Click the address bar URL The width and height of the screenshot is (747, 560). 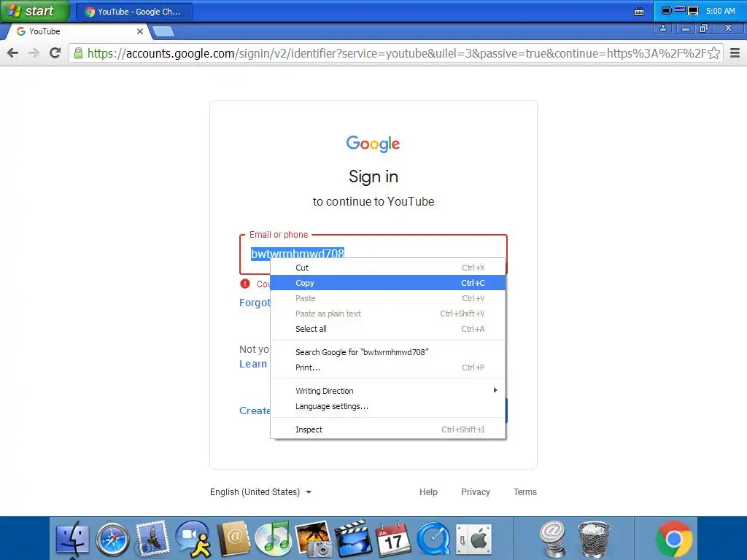click(x=396, y=52)
